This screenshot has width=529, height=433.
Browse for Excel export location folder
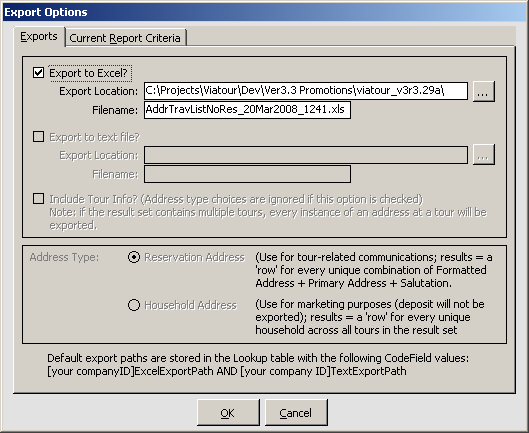tap(484, 91)
